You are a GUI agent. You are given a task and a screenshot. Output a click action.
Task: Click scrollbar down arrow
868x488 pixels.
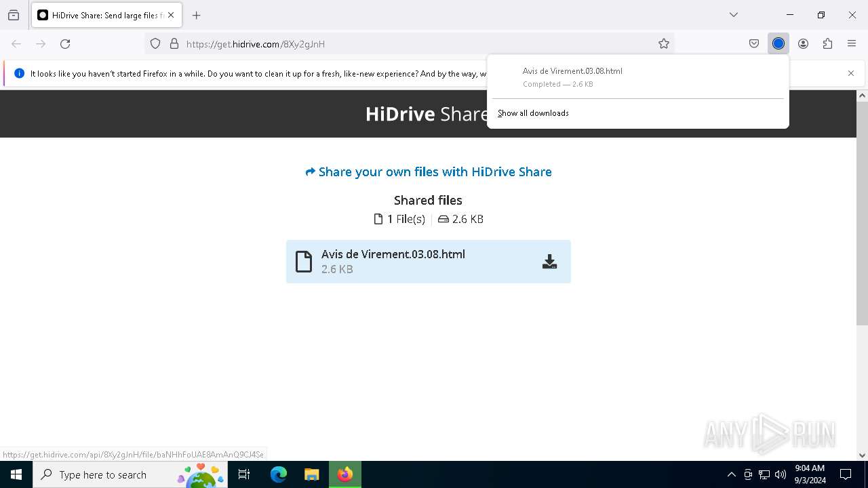(862, 455)
